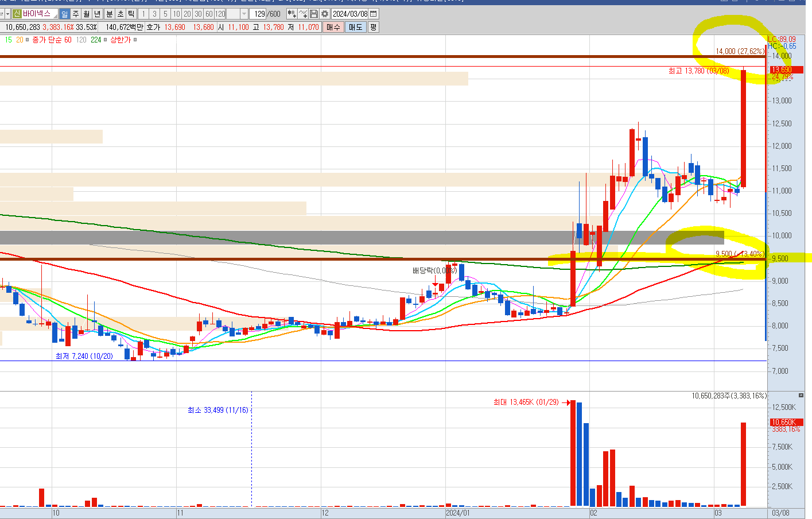Choose the 120 interval button
The image size is (812, 519).
(x=220, y=14)
